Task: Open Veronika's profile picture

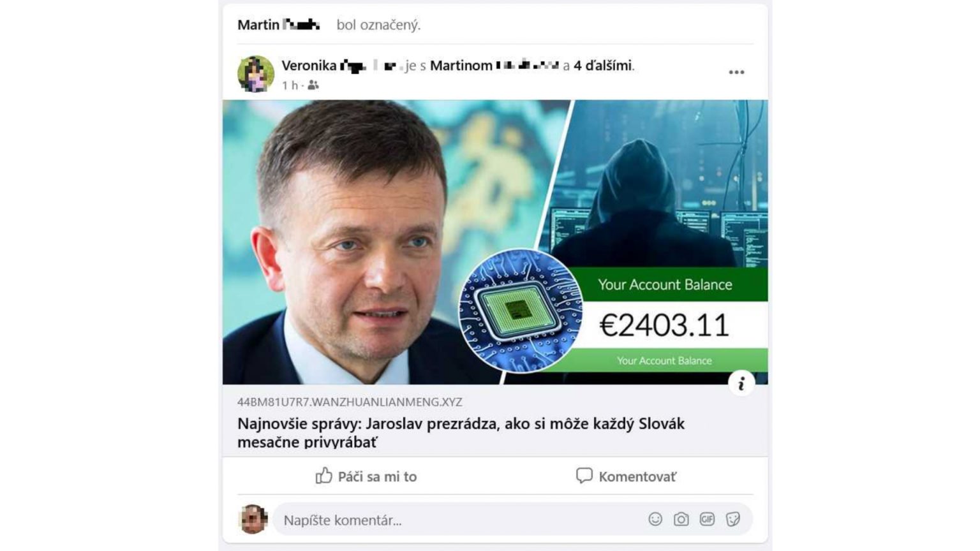Action: pos(256,74)
